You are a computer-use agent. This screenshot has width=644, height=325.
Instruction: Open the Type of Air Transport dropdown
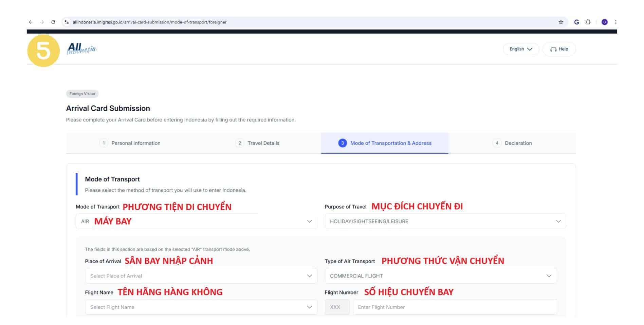(x=440, y=276)
